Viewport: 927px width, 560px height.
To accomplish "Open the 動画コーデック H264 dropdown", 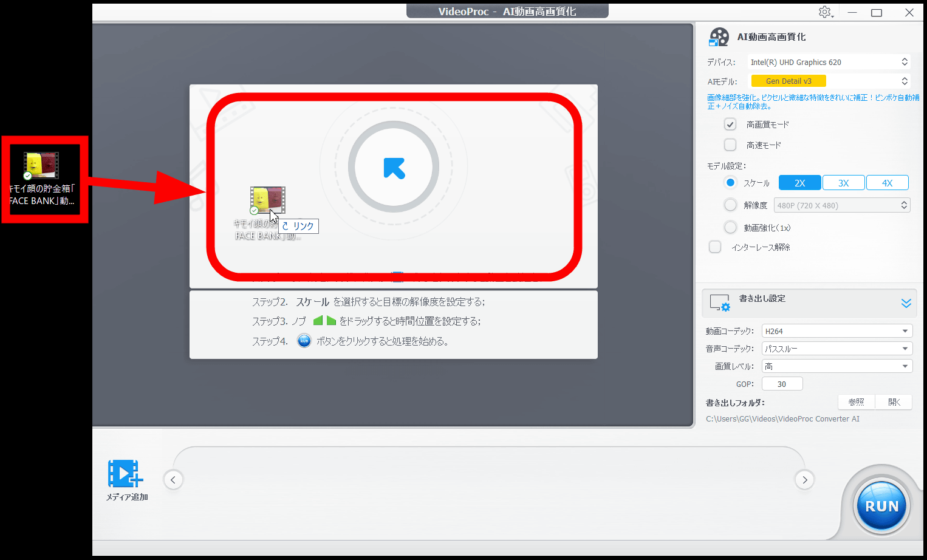I will [x=837, y=331].
